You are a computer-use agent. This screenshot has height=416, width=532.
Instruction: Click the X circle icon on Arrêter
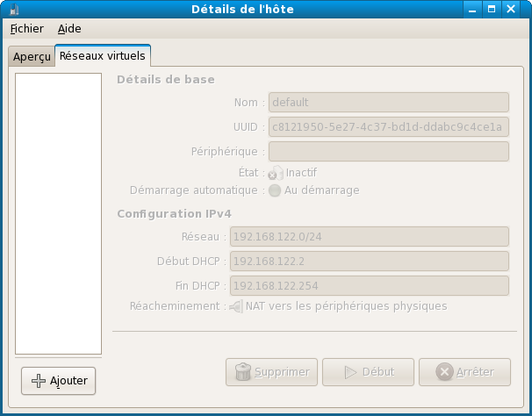click(x=444, y=372)
